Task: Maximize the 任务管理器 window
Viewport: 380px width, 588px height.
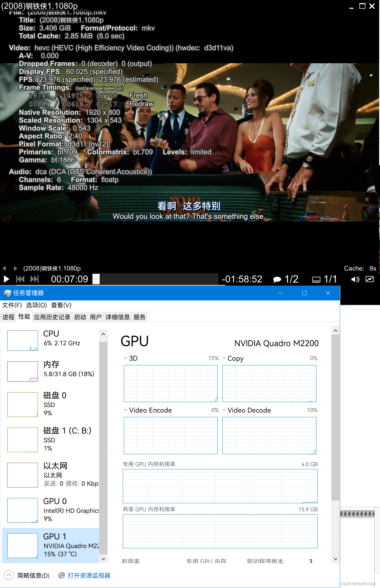Action: coord(304,293)
